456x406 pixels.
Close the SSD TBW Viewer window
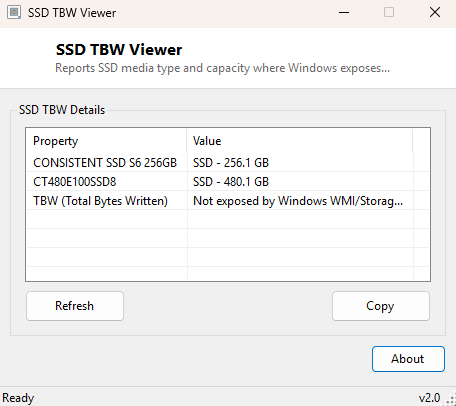(x=435, y=13)
